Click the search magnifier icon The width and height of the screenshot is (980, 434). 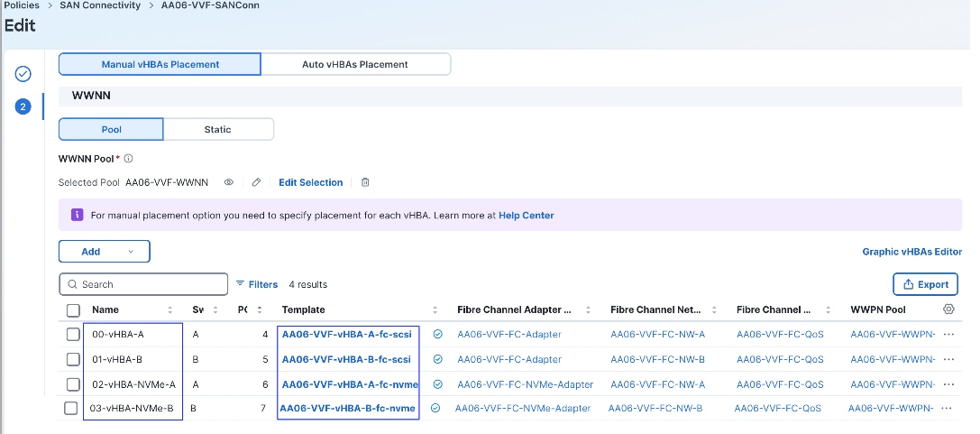(72, 284)
